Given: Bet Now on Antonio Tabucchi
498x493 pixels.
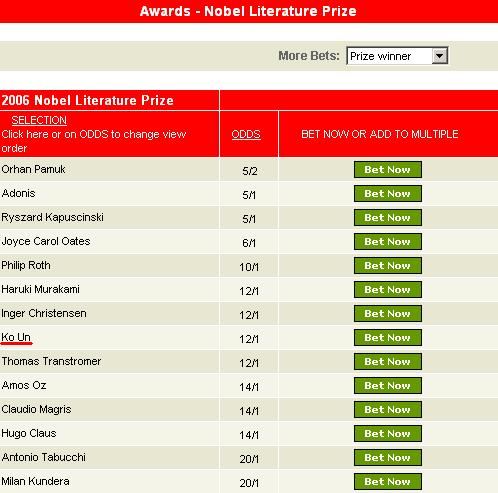Looking at the screenshot, I should click(x=388, y=458).
